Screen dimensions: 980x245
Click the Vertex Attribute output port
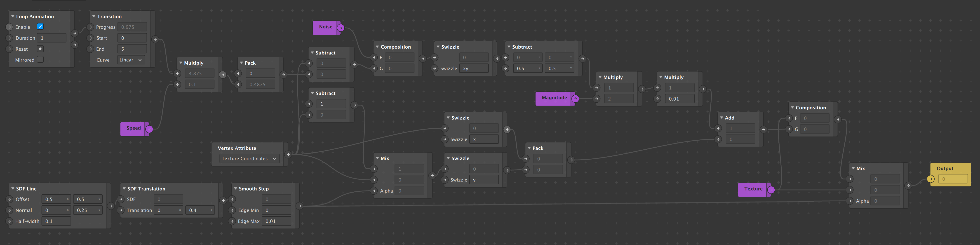point(288,154)
